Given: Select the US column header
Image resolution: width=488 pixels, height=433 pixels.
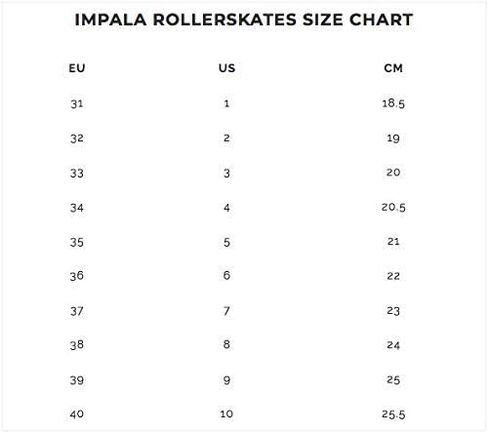Looking at the screenshot, I should pyautogui.click(x=227, y=68).
